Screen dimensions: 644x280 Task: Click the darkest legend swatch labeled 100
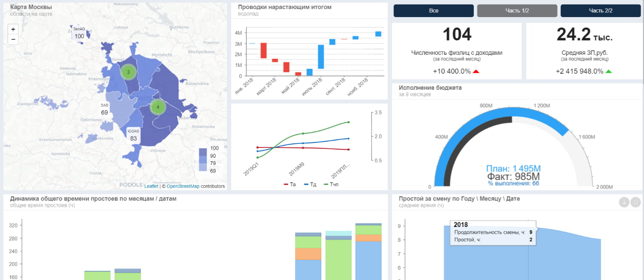[203, 148]
